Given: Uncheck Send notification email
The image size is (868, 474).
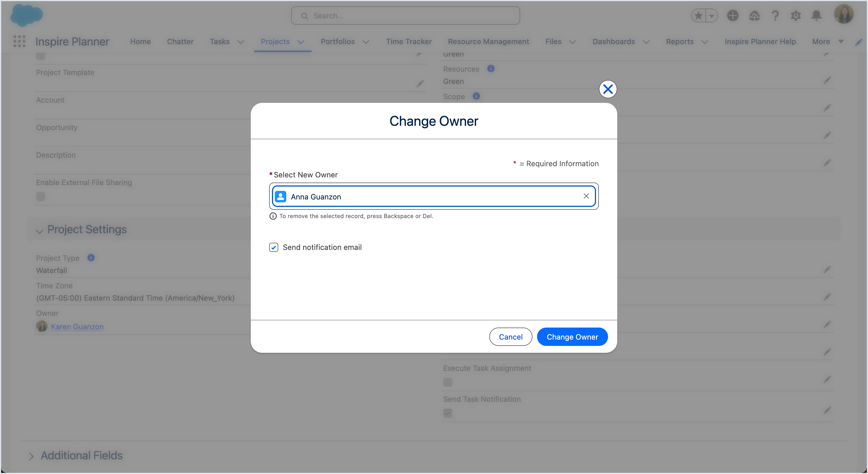Looking at the screenshot, I should [274, 247].
